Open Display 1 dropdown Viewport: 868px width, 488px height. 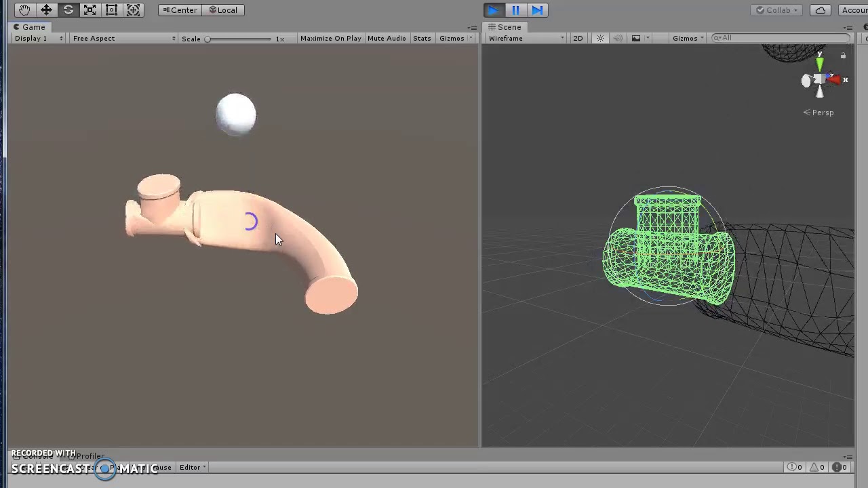(x=39, y=39)
